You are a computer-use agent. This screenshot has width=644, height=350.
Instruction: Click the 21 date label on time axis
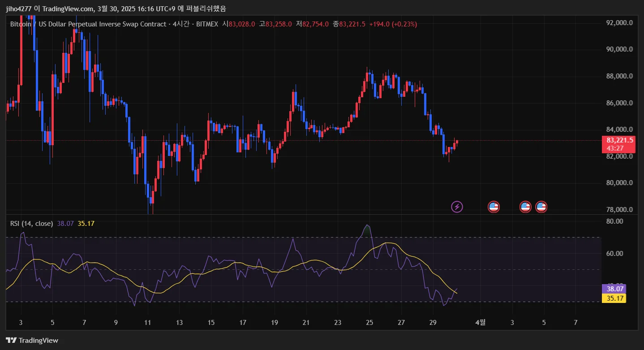pyautogui.click(x=306, y=322)
